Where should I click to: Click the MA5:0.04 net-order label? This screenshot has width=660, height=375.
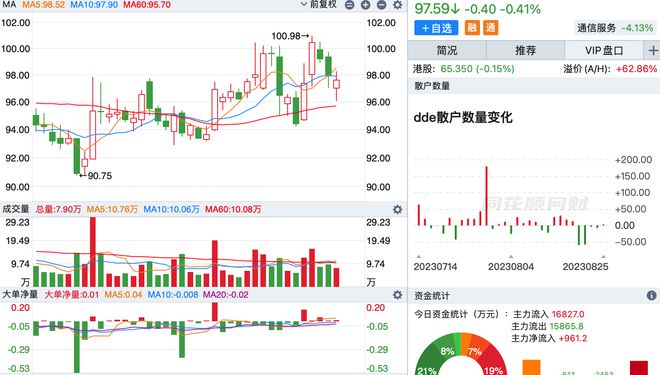pyautogui.click(x=123, y=295)
